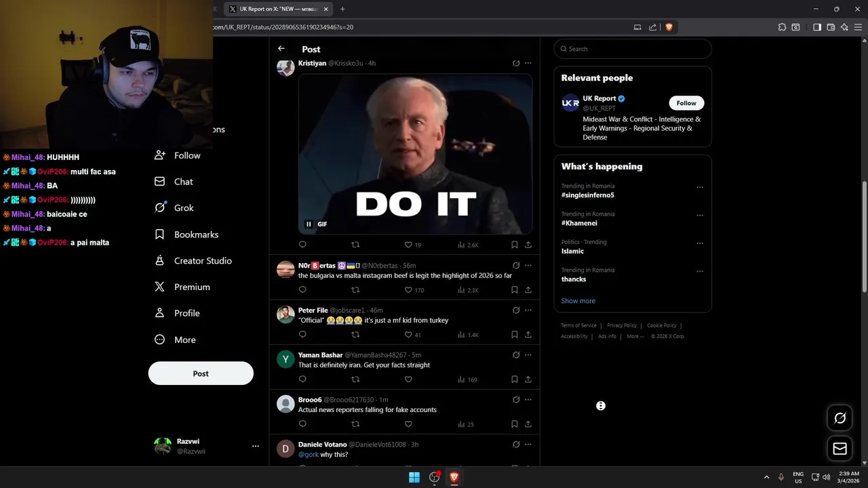Like Kristiyan's post with 19 likes

[x=408, y=245]
